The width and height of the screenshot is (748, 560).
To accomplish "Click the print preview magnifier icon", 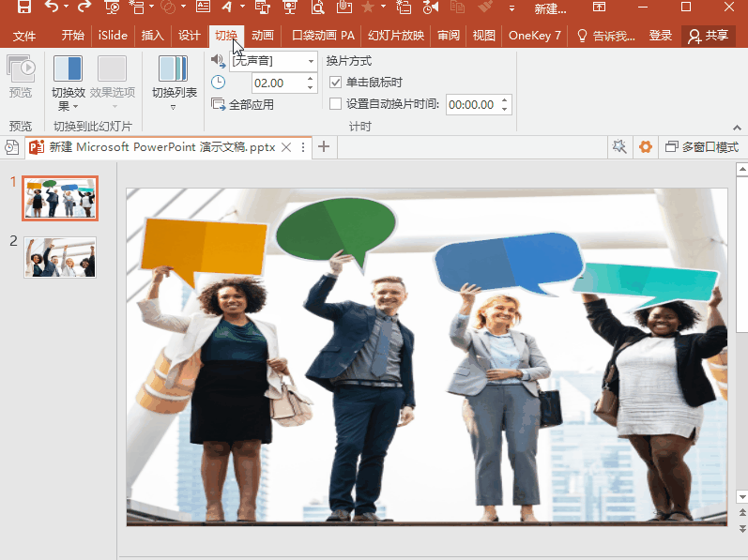I will 317,7.
